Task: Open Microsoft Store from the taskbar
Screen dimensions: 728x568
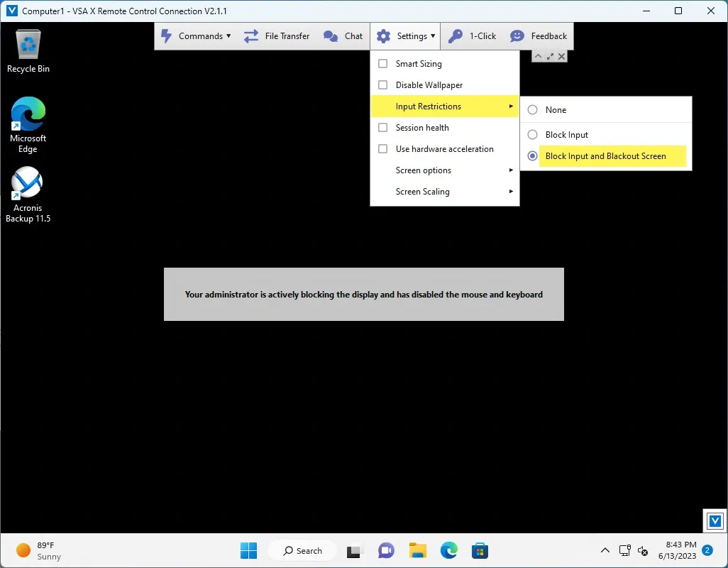Action: (x=480, y=550)
